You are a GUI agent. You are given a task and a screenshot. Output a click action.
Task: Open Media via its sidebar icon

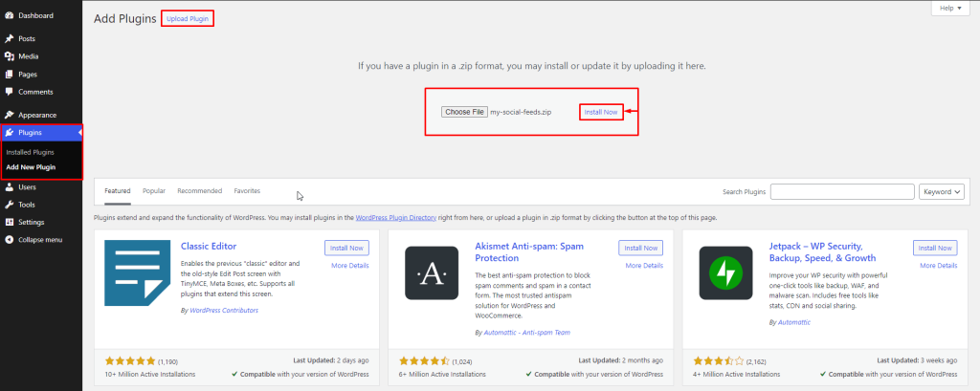coord(10,56)
